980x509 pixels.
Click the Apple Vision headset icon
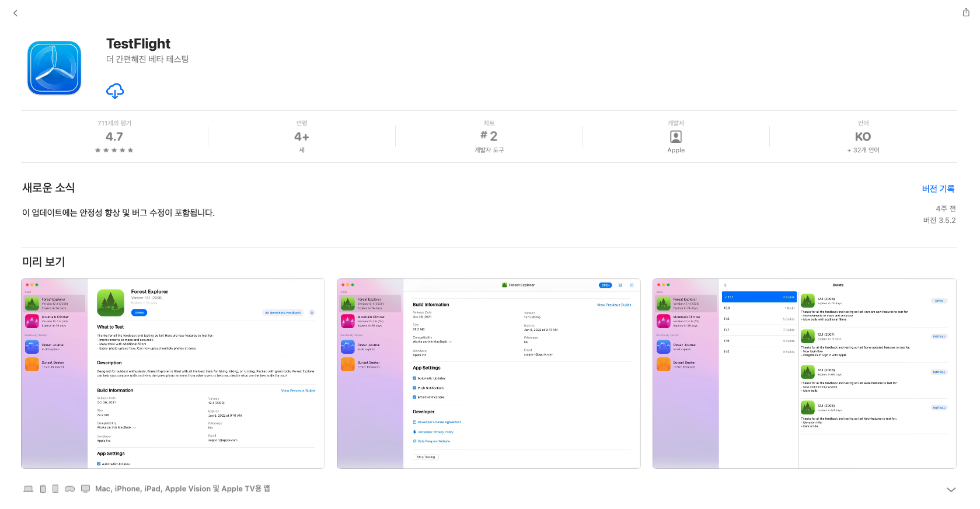[x=69, y=489]
